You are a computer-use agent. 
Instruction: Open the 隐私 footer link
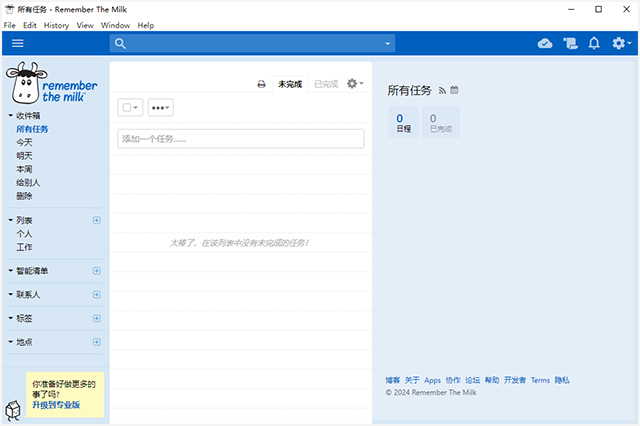point(562,380)
